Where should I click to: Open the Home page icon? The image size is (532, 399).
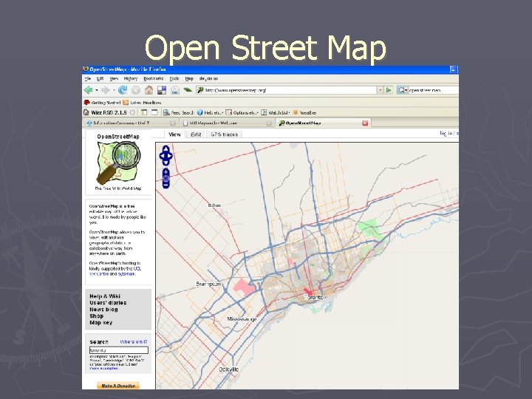pyautogui.click(x=149, y=90)
